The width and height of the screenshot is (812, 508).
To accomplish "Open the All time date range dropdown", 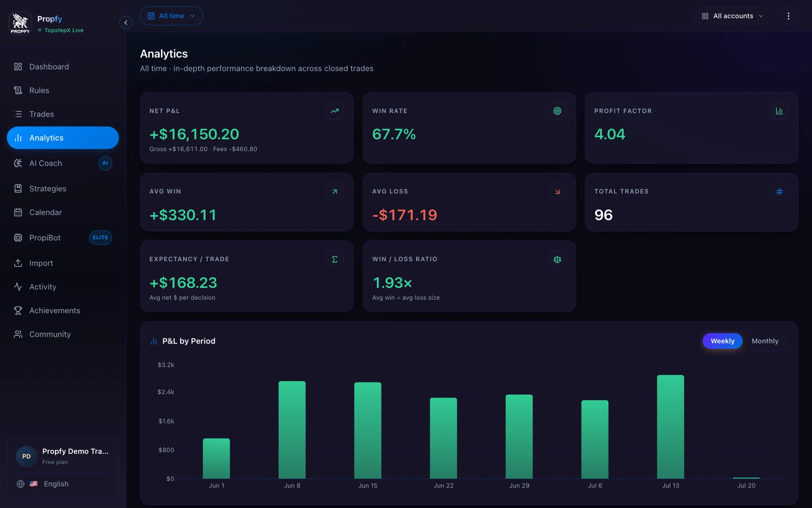I will [x=171, y=16].
